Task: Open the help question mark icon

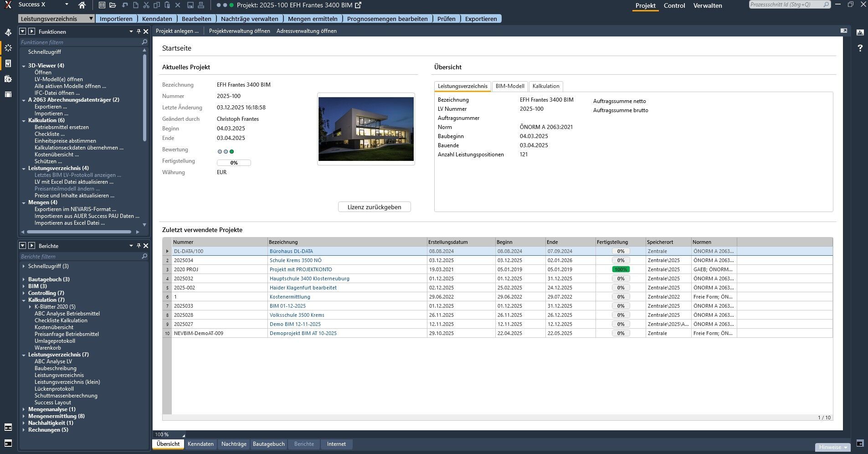Action: point(860,48)
